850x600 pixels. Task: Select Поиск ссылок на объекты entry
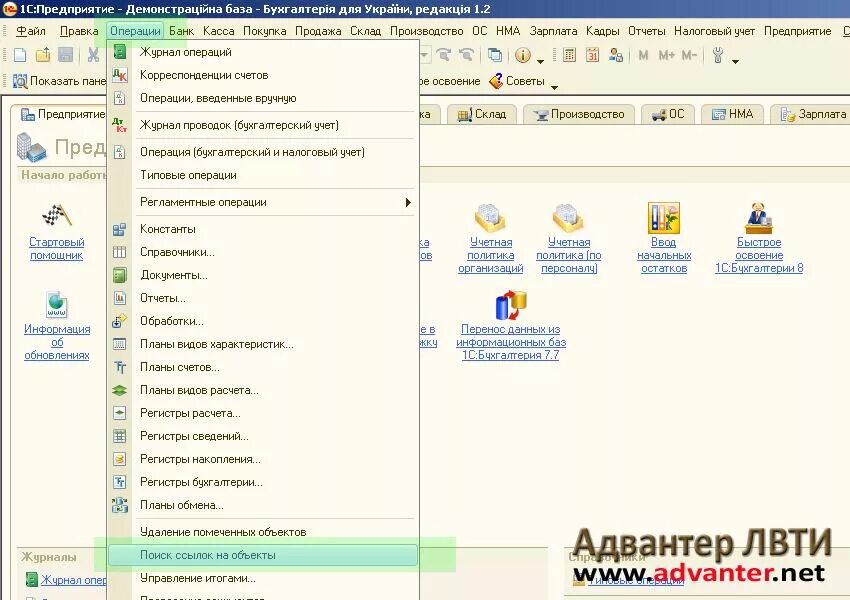(263, 555)
